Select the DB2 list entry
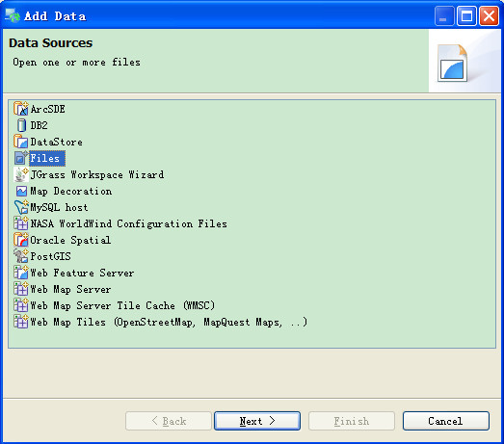Screen dimensions: 504x444 pyautogui.click(x=39, y=125)
